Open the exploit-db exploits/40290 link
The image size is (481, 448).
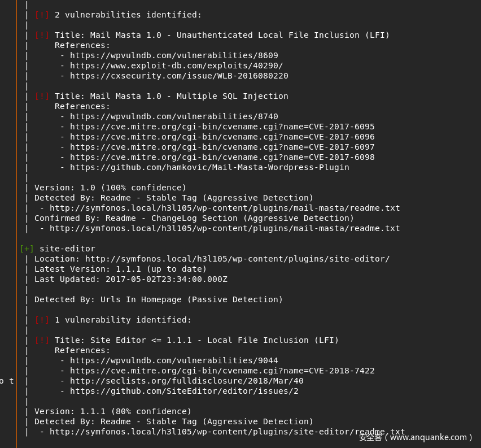pos(176,66)
